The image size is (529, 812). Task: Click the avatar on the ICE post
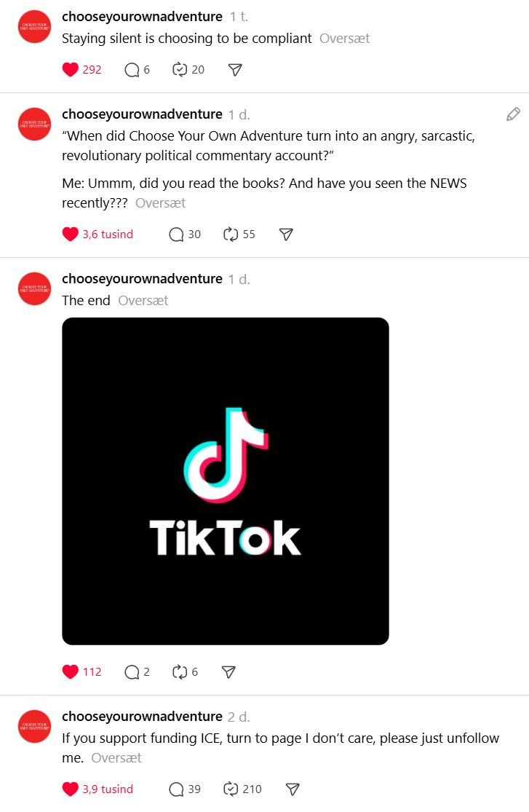pos(34,726)
